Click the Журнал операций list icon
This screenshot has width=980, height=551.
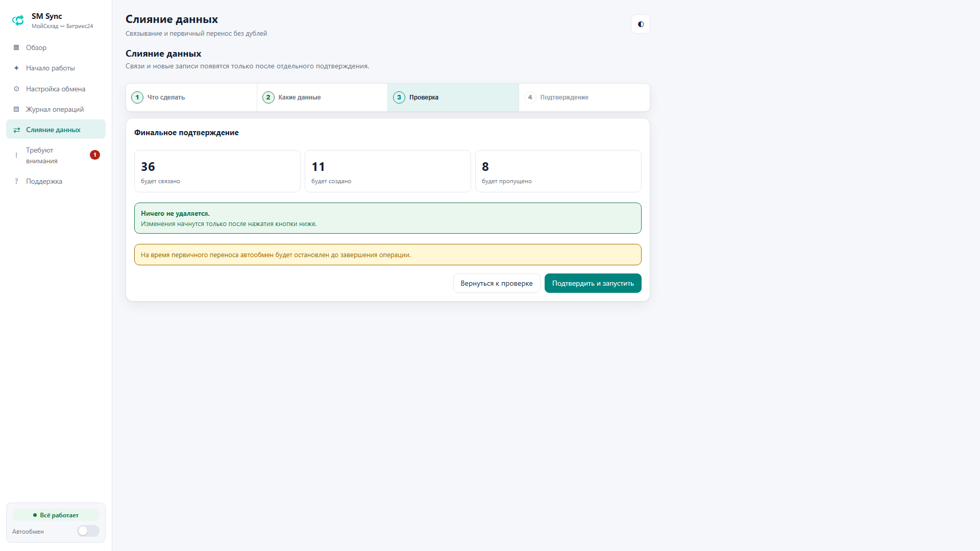[x=16, y=109]
